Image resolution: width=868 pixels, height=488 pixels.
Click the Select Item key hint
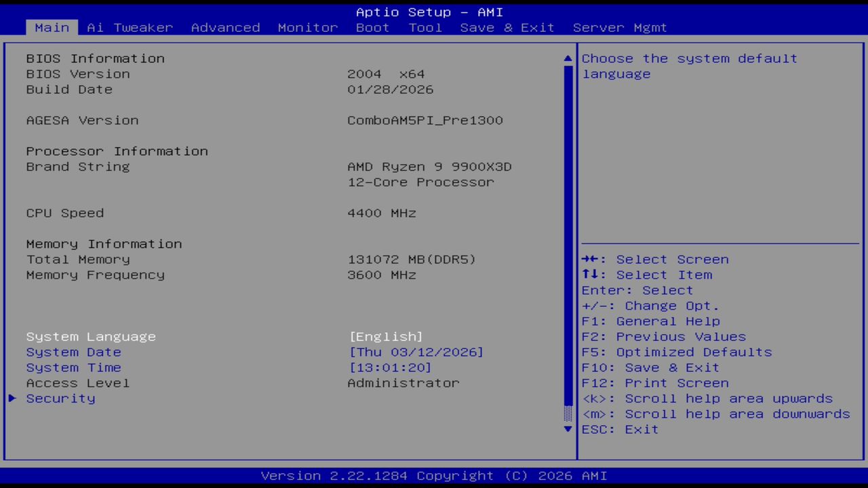[x=647, y=275]
